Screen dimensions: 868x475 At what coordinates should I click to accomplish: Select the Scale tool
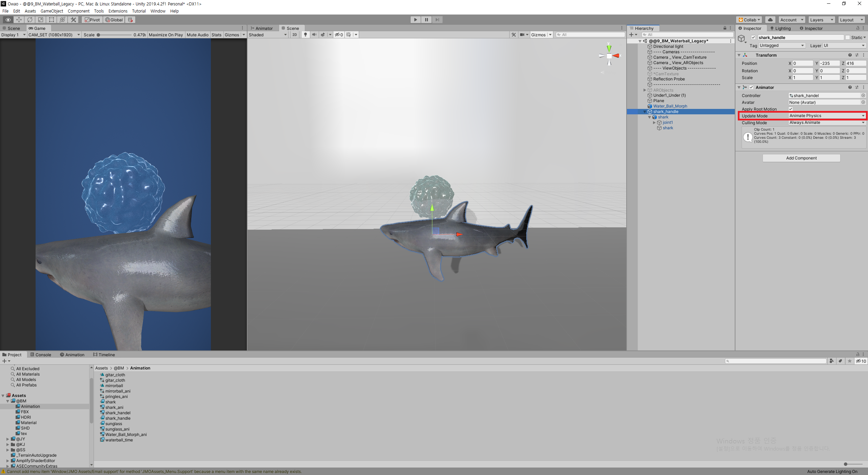(41, 20)
